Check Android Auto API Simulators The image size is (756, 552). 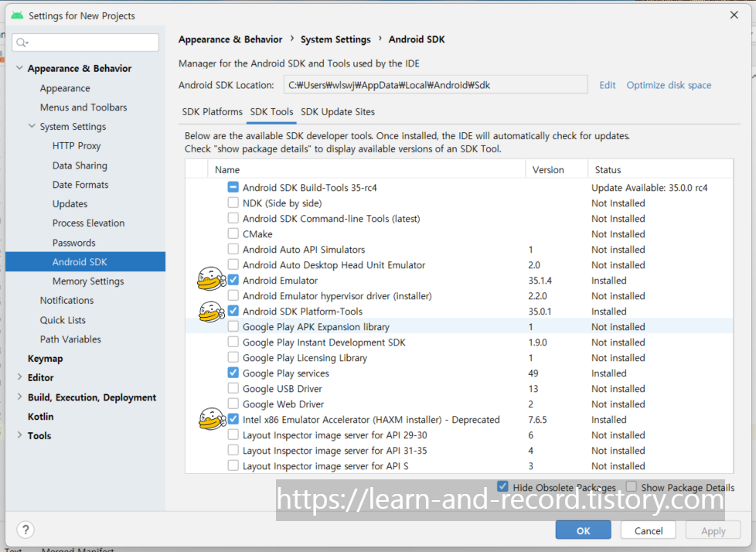233,249
